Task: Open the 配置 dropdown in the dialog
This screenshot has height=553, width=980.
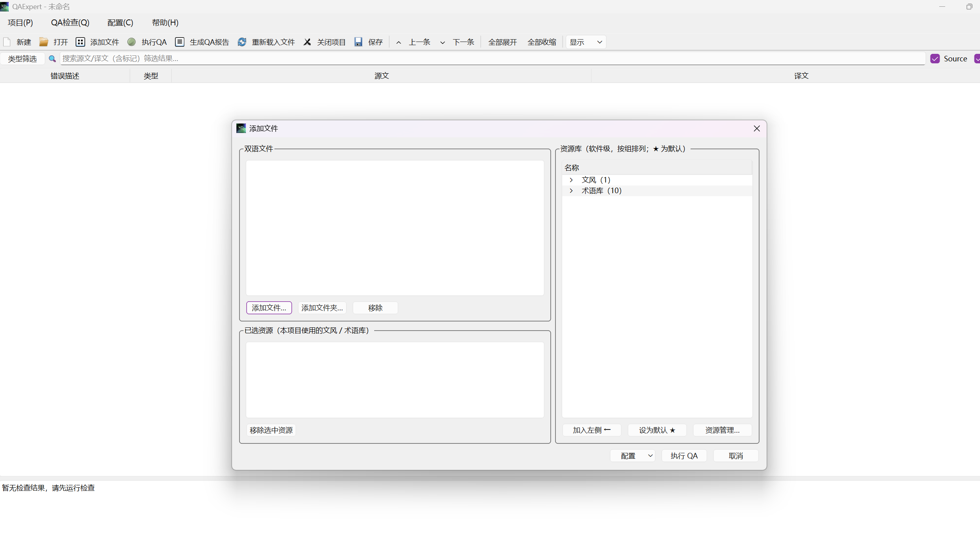Action: pos(632,456)
